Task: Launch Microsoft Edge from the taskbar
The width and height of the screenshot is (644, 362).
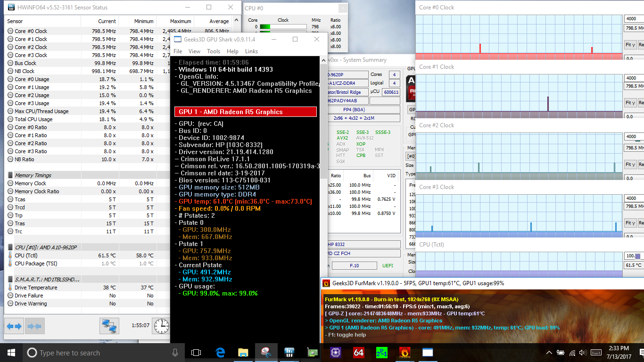Action: (x=220, y=352)
